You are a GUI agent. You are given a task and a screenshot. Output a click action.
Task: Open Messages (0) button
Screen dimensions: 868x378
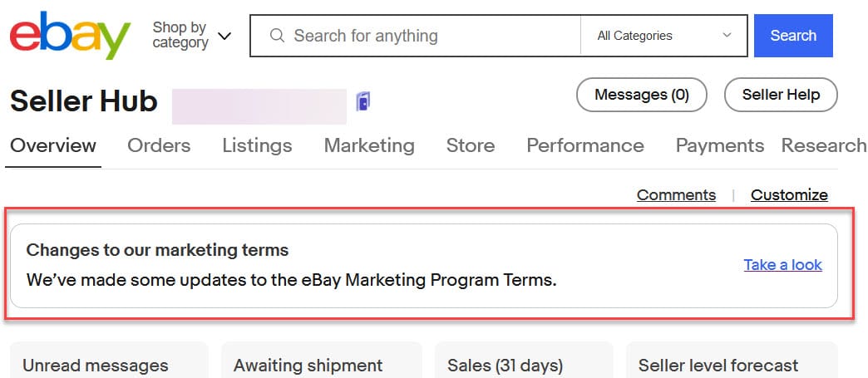click(x=641, y=95)
